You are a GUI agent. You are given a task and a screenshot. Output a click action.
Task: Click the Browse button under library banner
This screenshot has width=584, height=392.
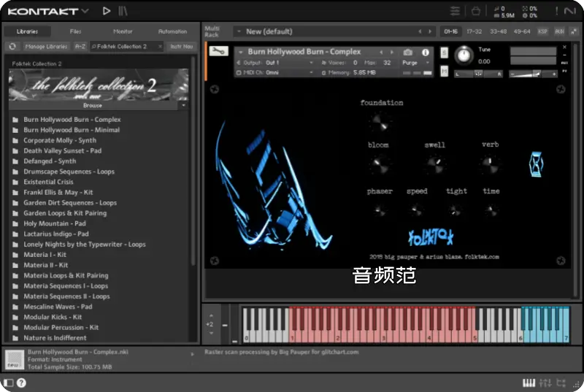tap(92, 105)
